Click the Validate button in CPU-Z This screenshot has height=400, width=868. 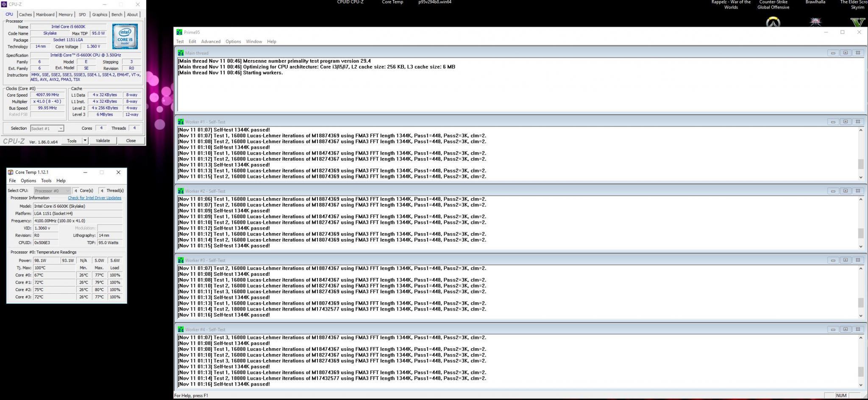click(103, 141)
